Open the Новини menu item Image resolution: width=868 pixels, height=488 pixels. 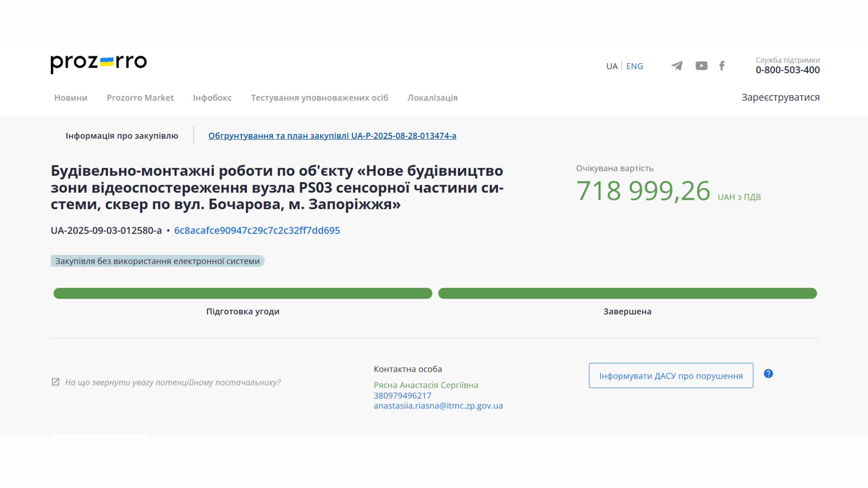click(x=71, y=98)
